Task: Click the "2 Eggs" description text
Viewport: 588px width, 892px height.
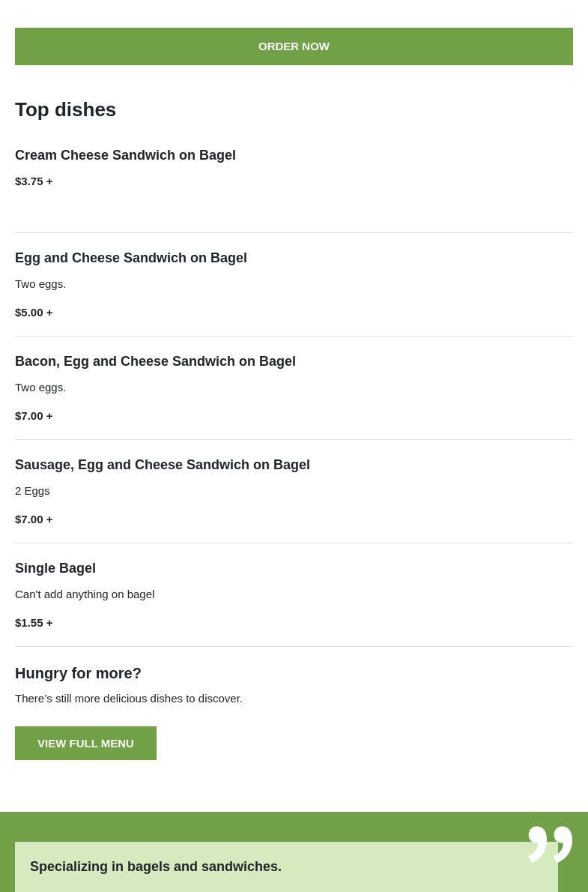Action: [32, 491]
